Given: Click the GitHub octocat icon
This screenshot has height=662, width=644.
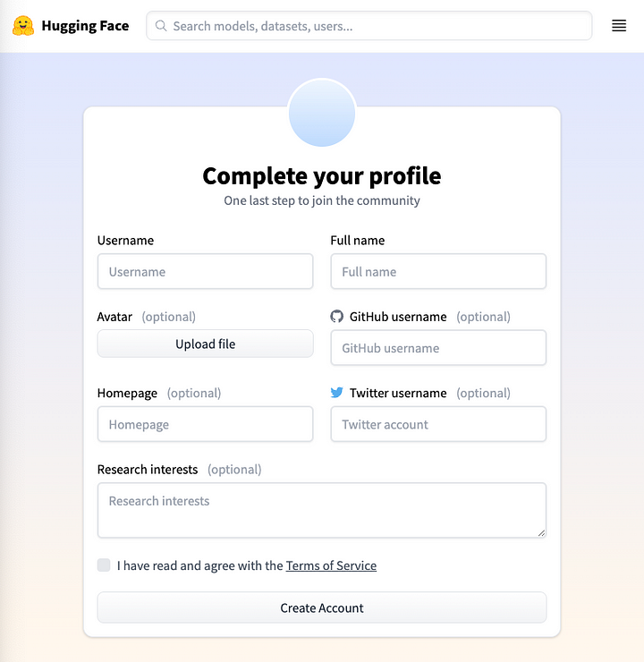Looking at the screenshot, I should click(x=337, y=317).
